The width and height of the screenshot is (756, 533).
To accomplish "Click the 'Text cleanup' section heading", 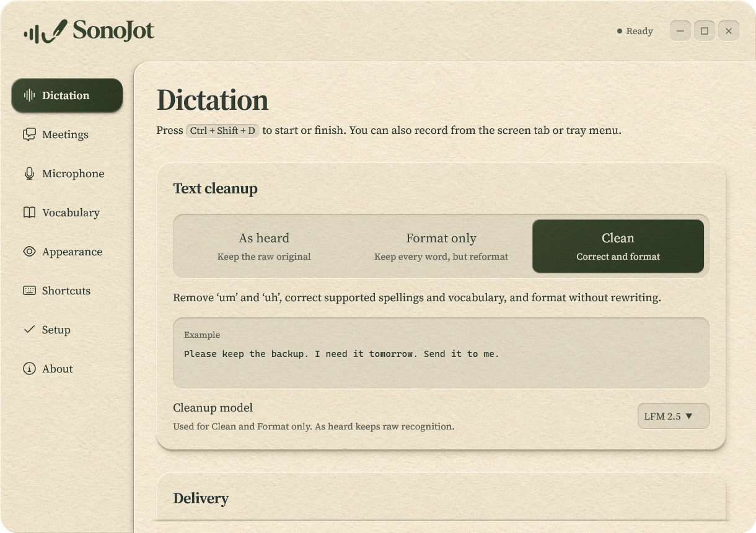I will point(215,188).
